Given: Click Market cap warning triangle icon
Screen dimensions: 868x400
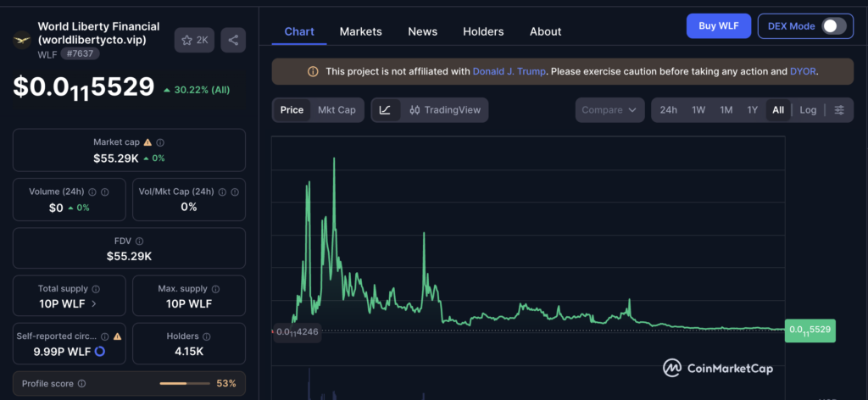Looking at the screenshot, I should coord(147,143).
